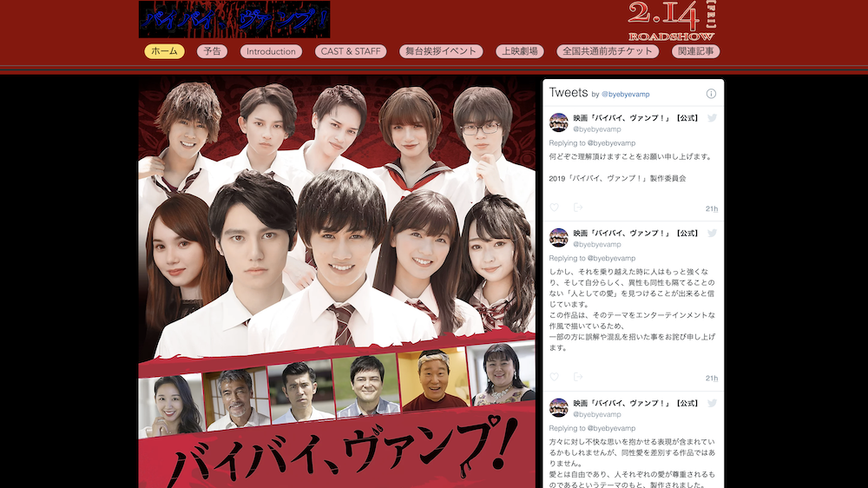The height and width of the screenshot is (488, 868).
Task: Open @byebyevamp link in Tweets header
Action: (x=626, y=94)
